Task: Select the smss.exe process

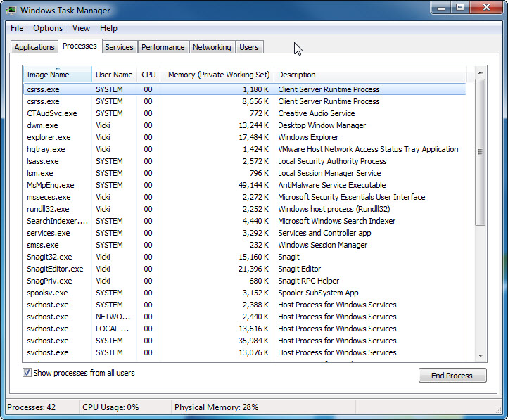Action: (x=245, y=245)
